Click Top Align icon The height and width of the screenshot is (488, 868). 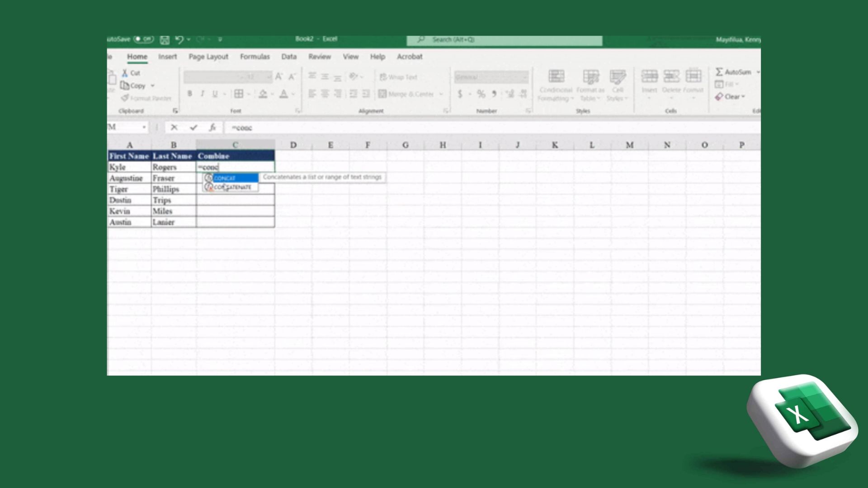point(312,76)
